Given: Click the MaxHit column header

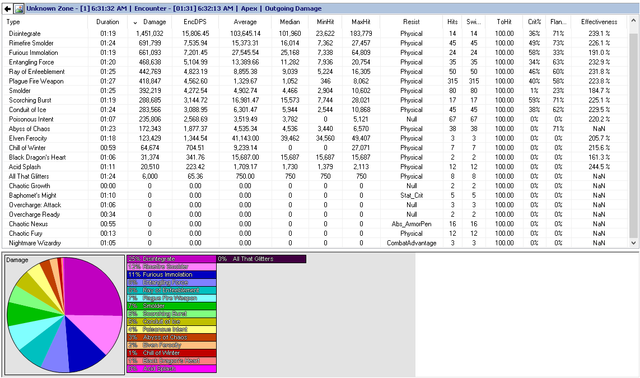Looking at the screenshot, I should coord(360,22).
